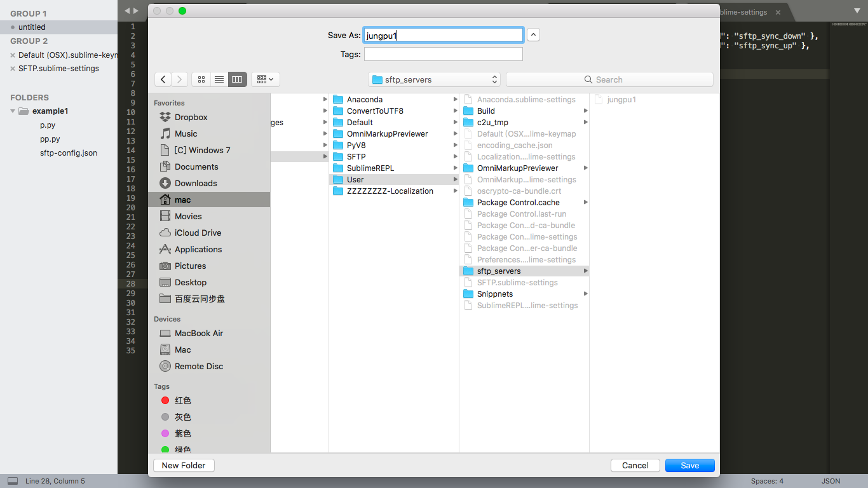Select column view mode button
This screenshot has height=488, width=868.
[x=237, y=79]
